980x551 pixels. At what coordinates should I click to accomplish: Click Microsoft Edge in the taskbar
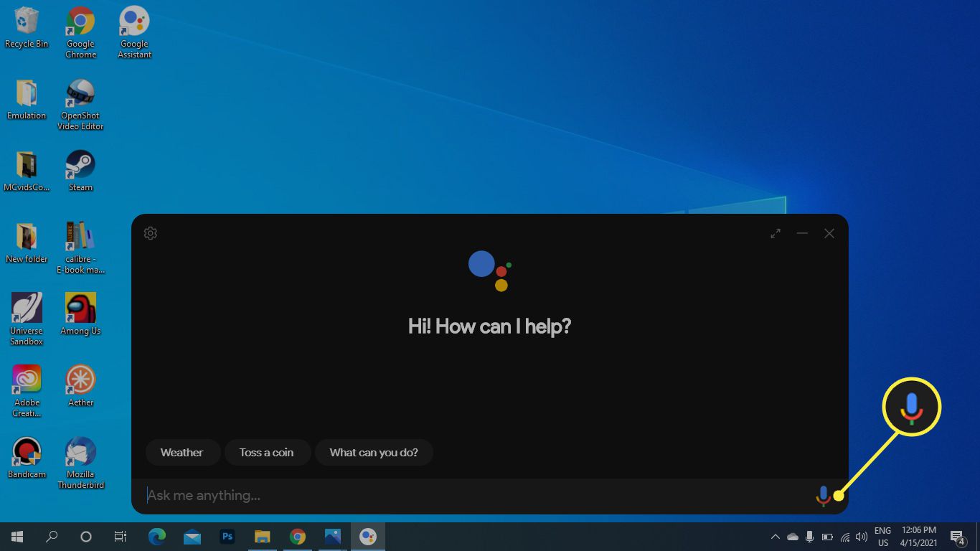click(x=156, y=537)
